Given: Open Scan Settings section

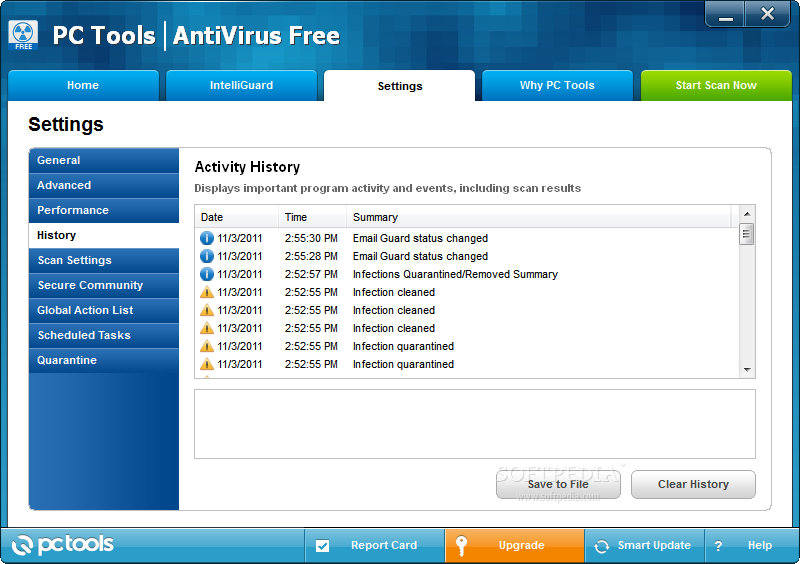Looking at the screenshot, I should [x=104, y=260].
